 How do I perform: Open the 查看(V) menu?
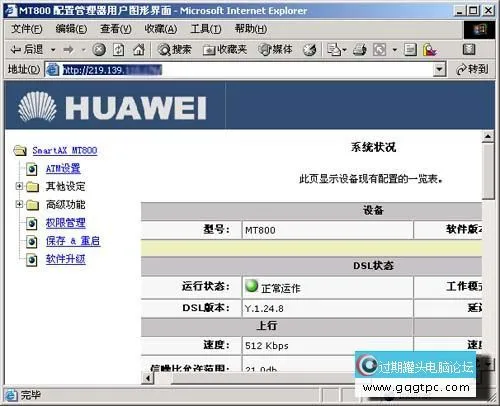pos(116,29)
